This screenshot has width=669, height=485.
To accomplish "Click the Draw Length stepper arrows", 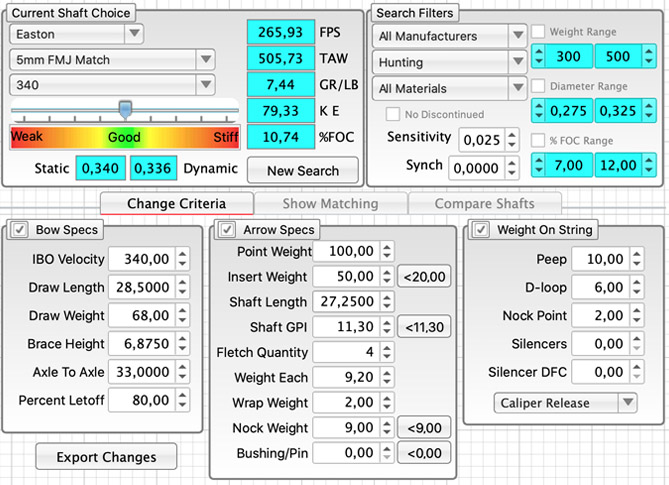I will [182, 287].
